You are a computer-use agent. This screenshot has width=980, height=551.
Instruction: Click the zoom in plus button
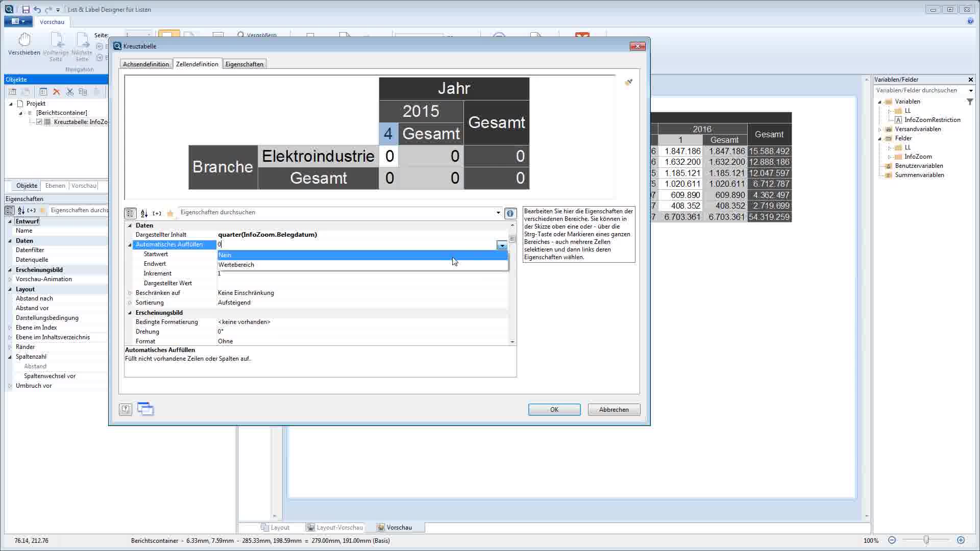click(x=961, y=540)
